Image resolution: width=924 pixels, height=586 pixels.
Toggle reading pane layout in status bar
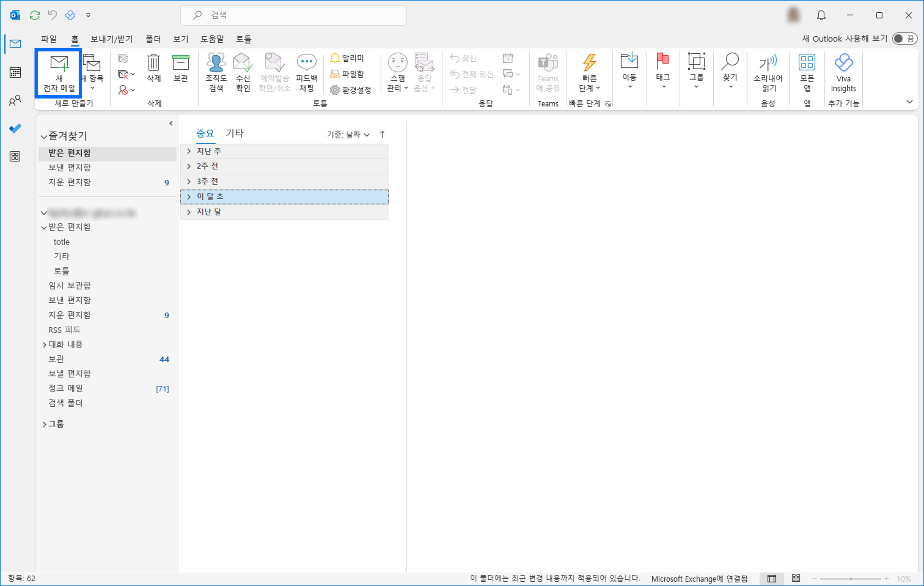(771, 579)
